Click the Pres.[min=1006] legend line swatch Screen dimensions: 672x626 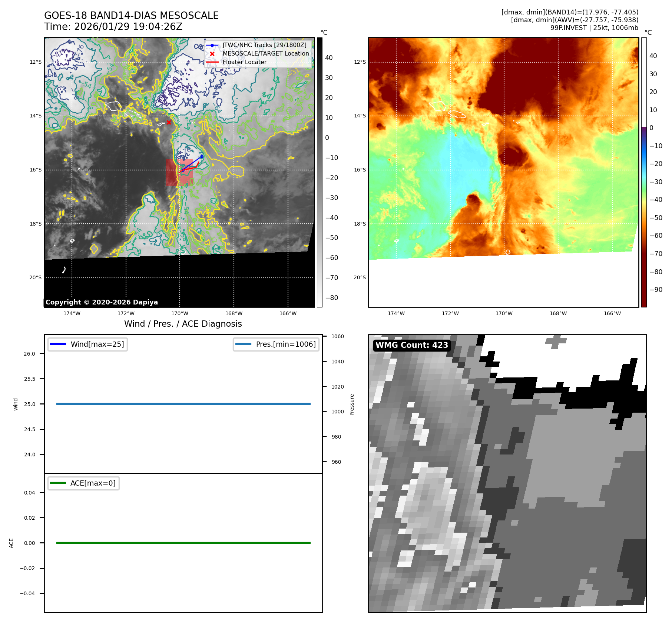tap(243, 344)
